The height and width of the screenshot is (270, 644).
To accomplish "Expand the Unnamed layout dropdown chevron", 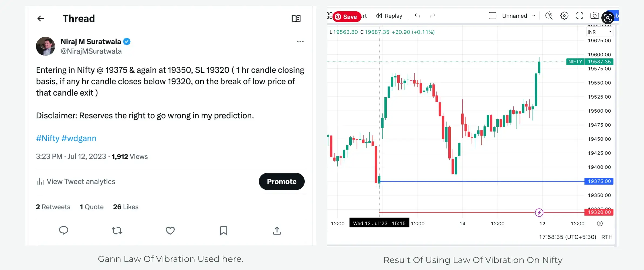I will coord(534,16).
